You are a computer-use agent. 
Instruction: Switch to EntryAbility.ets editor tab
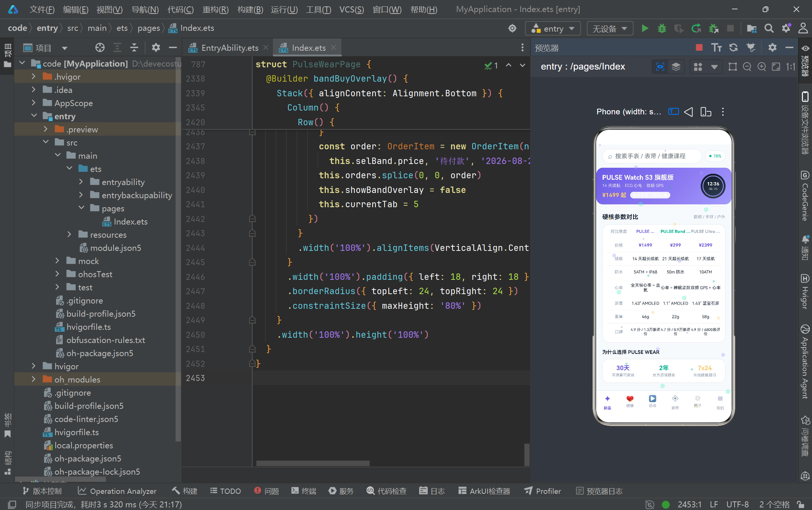230,48
